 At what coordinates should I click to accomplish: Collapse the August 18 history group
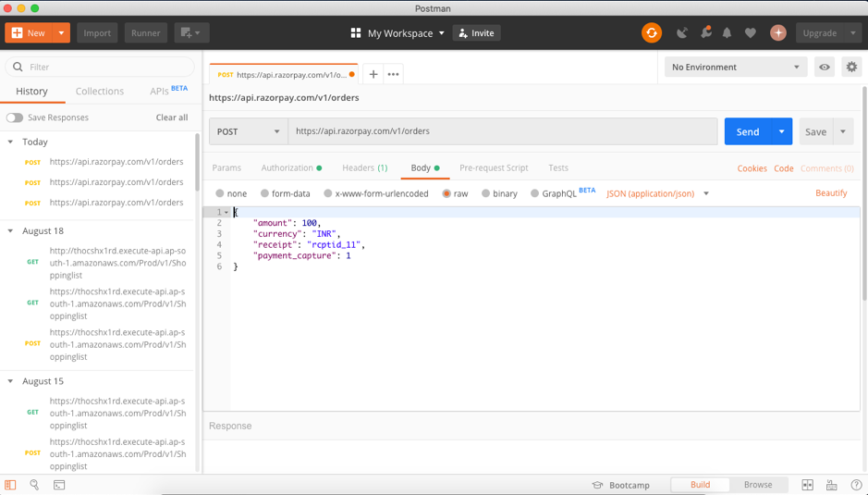10,230
